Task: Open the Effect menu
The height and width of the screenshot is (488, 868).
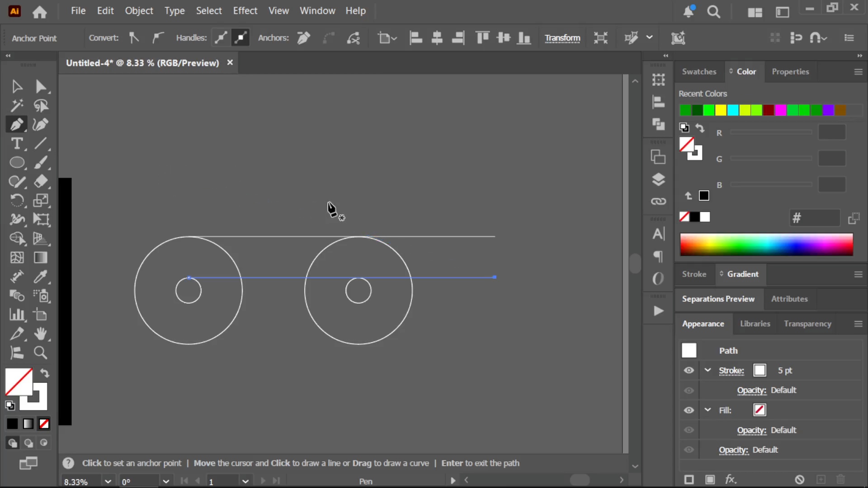Action: click(245, 11)
